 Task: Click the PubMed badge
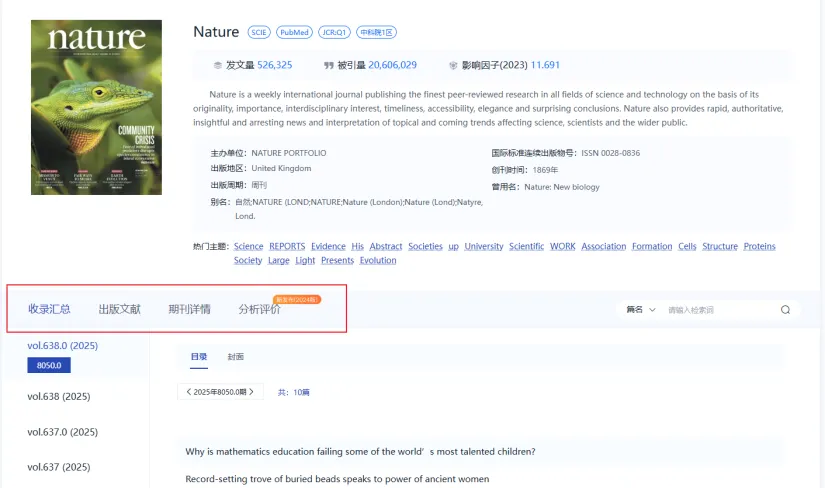pos(294,32)
